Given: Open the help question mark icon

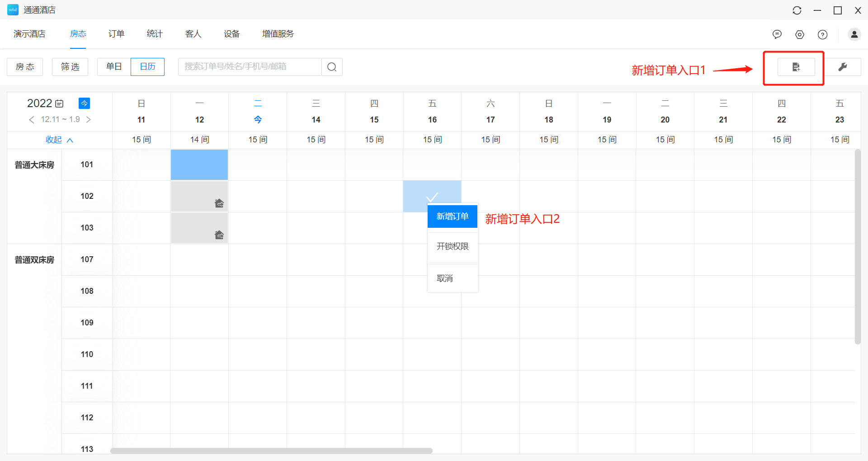Looking at the screenshot, I should pos(822,34).
